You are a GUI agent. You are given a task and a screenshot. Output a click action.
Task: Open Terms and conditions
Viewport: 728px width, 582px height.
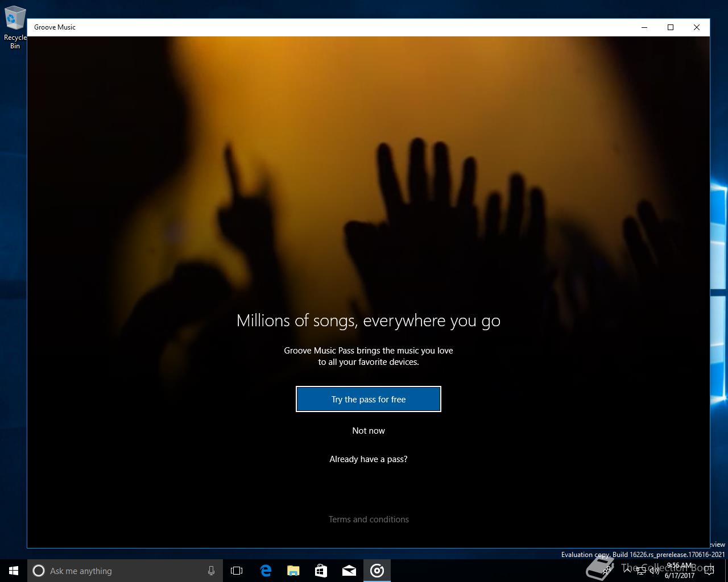[369, 519]
